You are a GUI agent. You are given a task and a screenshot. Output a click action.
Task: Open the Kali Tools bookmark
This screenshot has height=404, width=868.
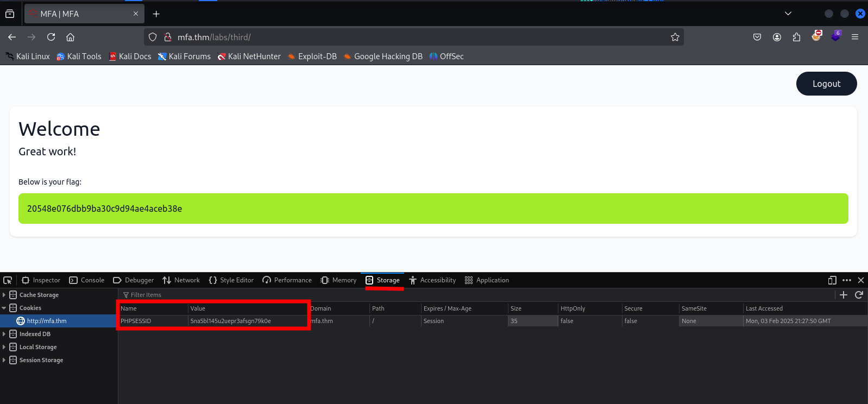click(x=79, y=56)
